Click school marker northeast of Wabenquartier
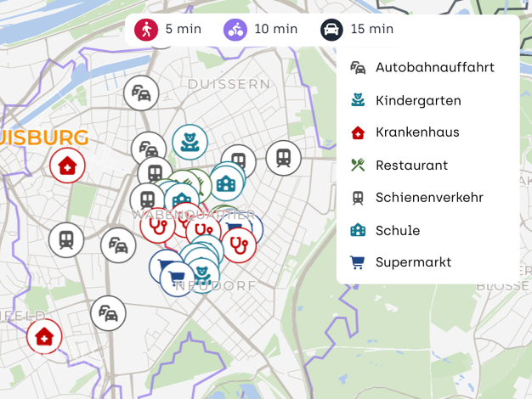This screenshot has height=399, width=532. coord(226,183)
